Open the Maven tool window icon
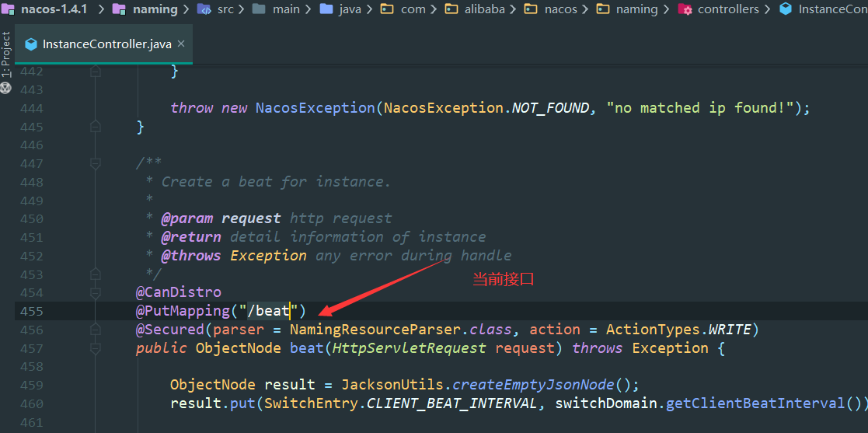868x433 pixels. (6, 87)
